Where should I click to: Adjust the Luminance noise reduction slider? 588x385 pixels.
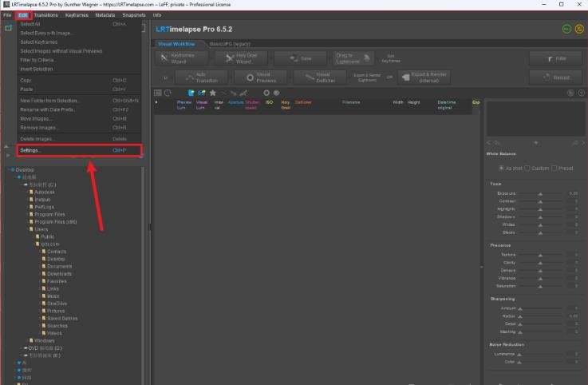(x=519, y=355)
